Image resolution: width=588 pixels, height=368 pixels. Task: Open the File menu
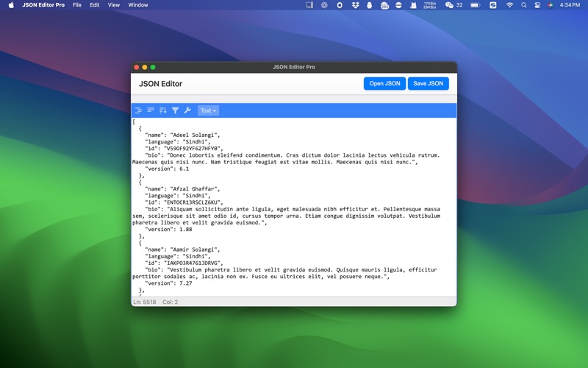pyautogui.click(x=76, y=5)
